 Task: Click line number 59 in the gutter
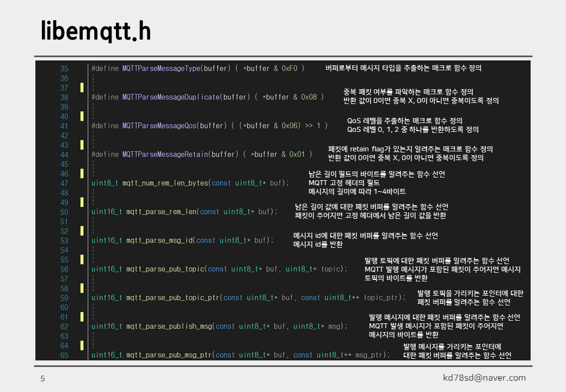tap(64, 298)
